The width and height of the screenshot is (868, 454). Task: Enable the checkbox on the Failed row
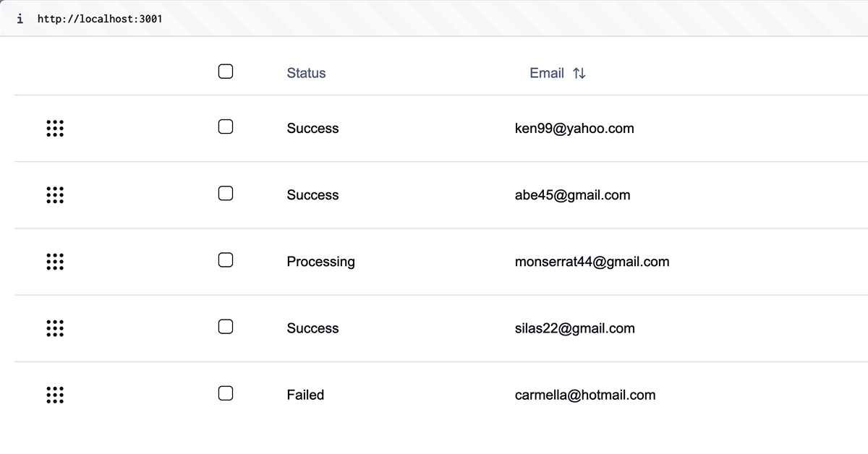[226, 393]
